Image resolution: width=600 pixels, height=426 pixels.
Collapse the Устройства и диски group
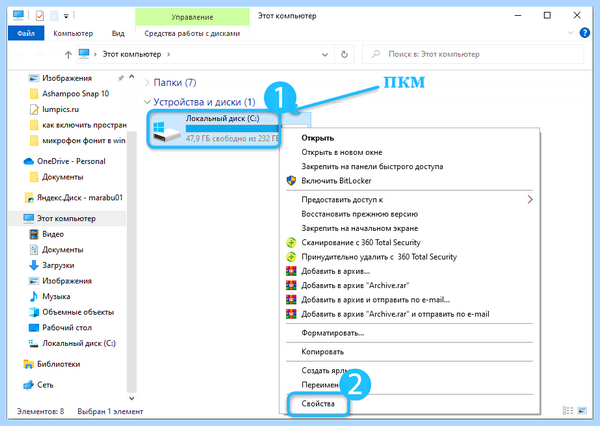(147, 102)
